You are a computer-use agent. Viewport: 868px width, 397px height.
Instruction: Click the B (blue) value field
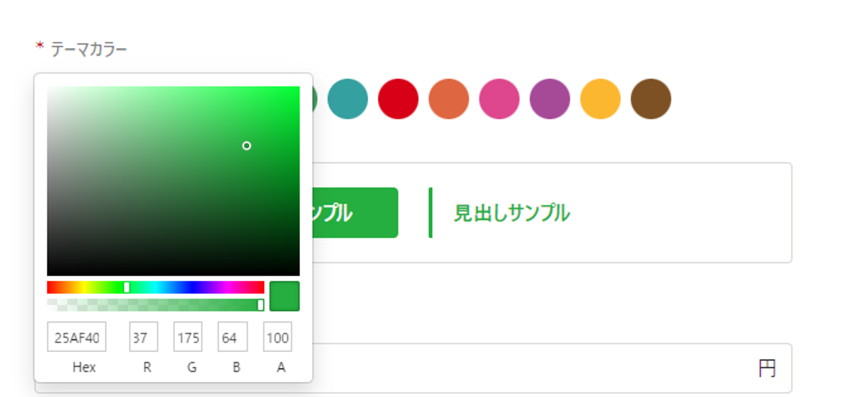tap(232, 338)
